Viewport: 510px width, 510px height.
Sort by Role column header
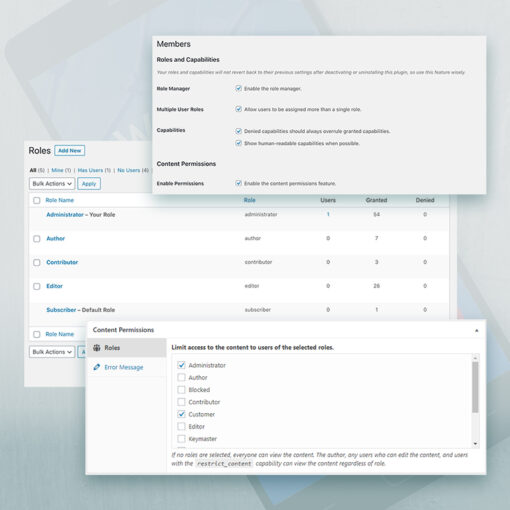pos(249,200)
